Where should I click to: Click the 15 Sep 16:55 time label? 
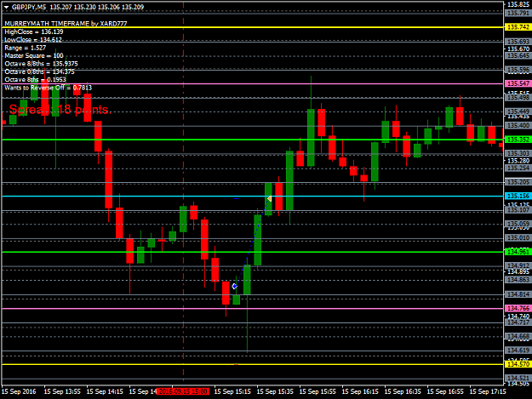(x=445, y=391)
